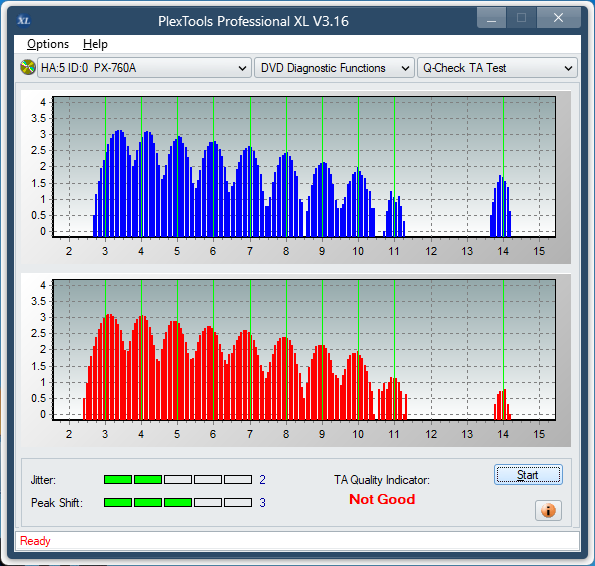The image size is (595, 566).
Task: Click the Ready status bar
Action: [x=298, y=541]
